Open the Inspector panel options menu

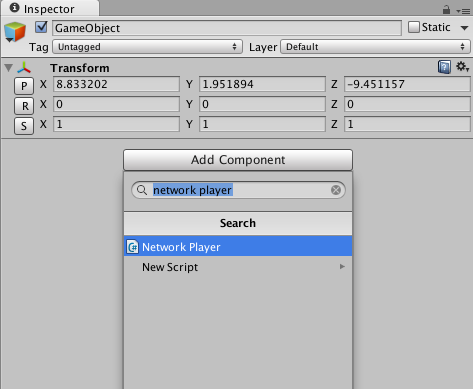[x=463, y=11]
